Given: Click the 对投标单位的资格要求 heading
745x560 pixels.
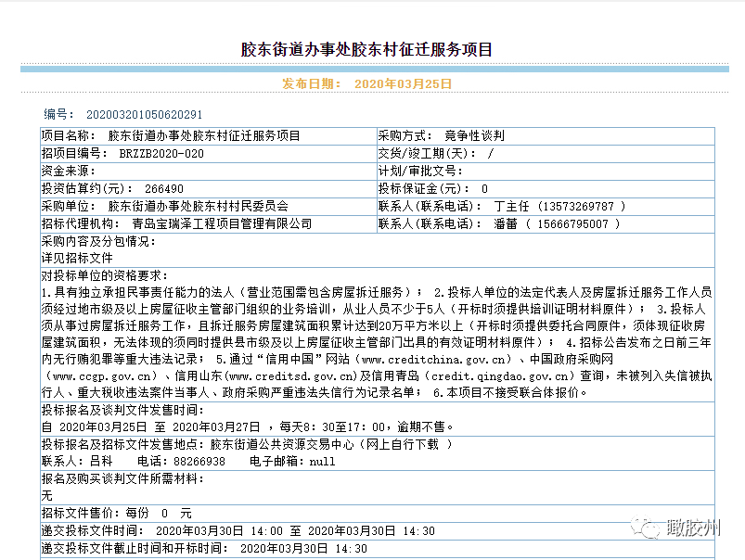Looking at the screenshot, I should point(102,275).
